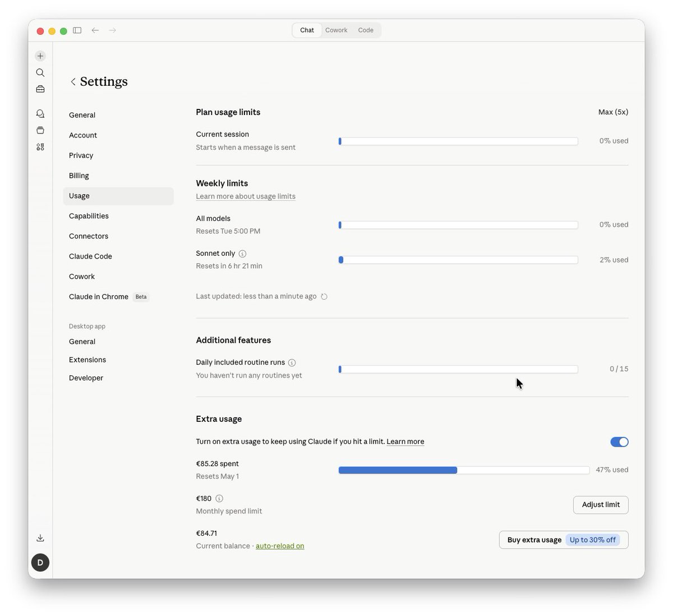Click the Buy extra usage button
Viewport: 673px width, 616px height.
point(564,540)
